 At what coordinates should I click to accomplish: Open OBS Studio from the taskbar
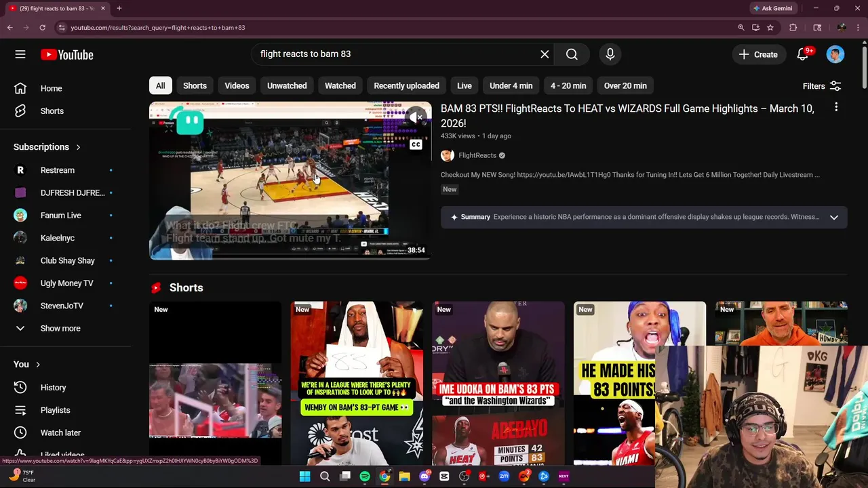pyautogui.click(x=464, y=476)
